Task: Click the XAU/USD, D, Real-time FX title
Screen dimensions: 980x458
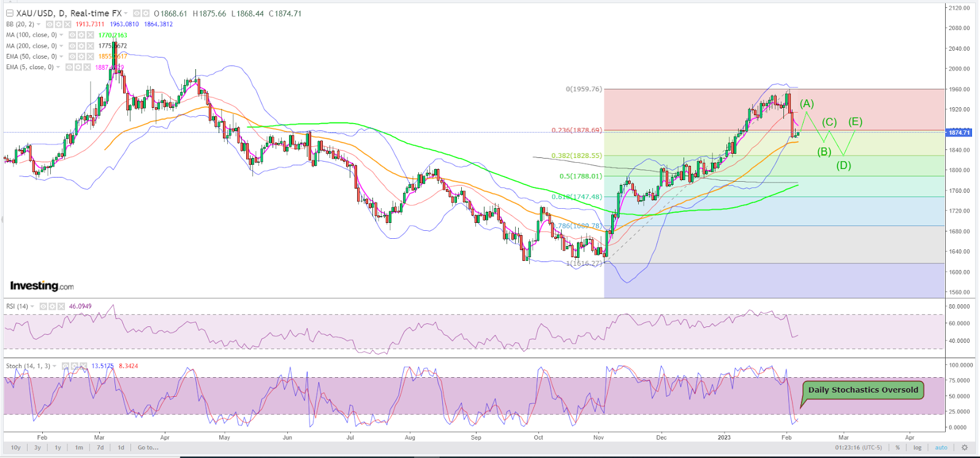Action: click(68, 13)
